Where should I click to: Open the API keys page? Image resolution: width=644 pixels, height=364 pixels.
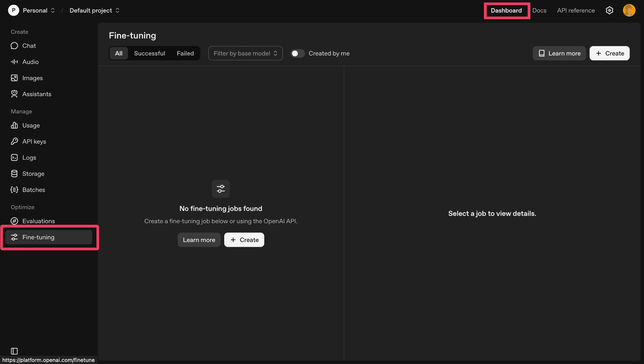34,141
